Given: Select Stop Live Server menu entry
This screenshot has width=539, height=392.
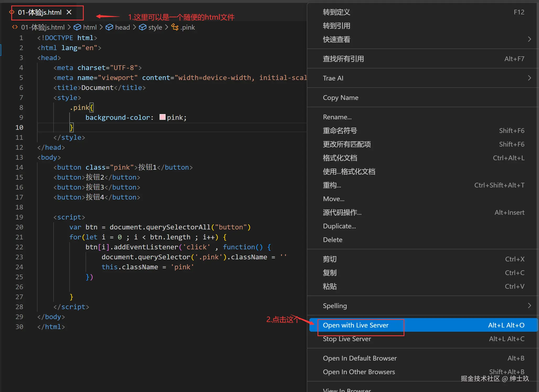Looking at the screenshot, I should pos(423,339).
